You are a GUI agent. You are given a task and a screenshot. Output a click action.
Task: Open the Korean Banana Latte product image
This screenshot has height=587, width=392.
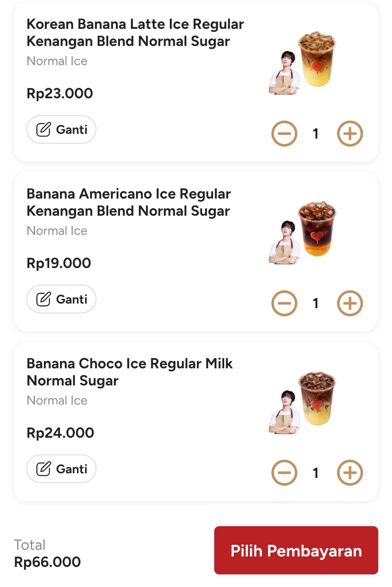point(303,63)
